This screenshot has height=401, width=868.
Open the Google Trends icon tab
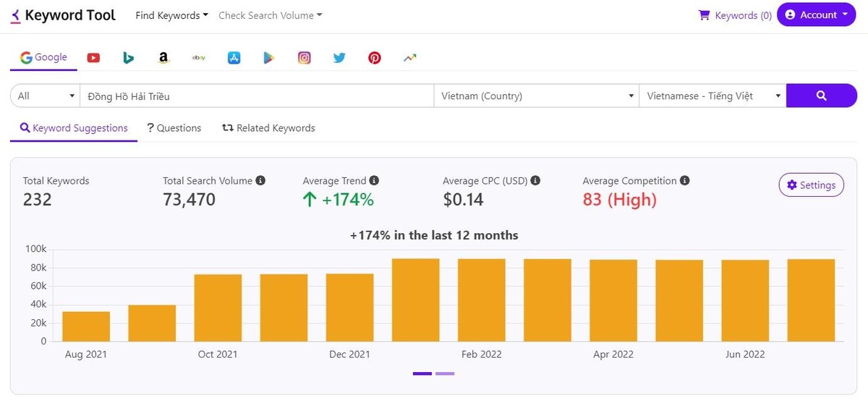click(x=410, y=58)
